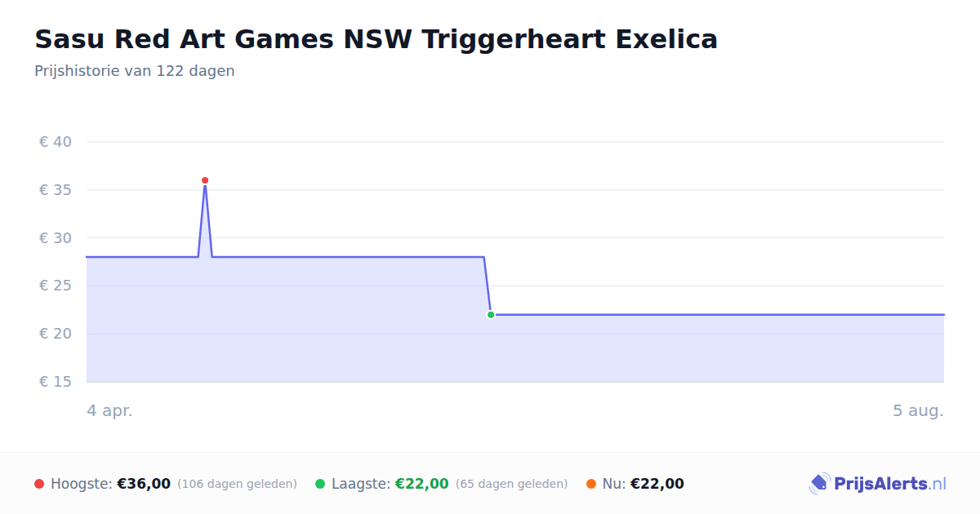Select the Nu €22,00 current price
This screenshot has width=980, height=514.
pyautogui.click(x=657, y=484)
